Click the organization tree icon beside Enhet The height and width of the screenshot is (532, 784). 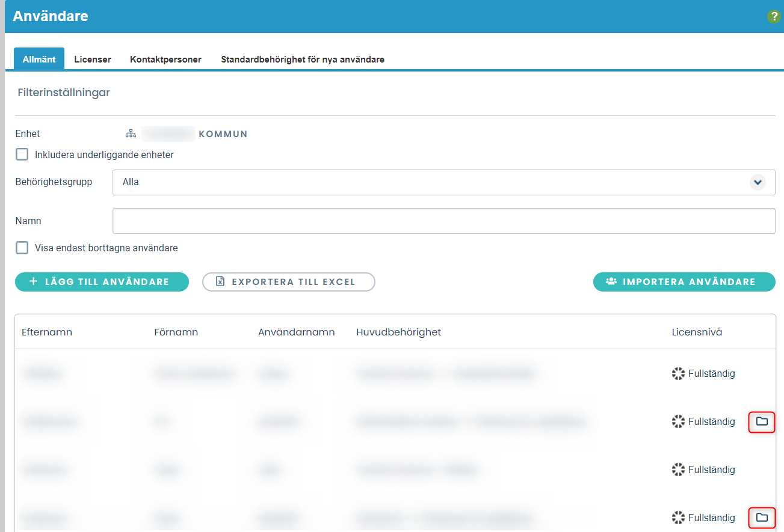(x=131, y=133)
